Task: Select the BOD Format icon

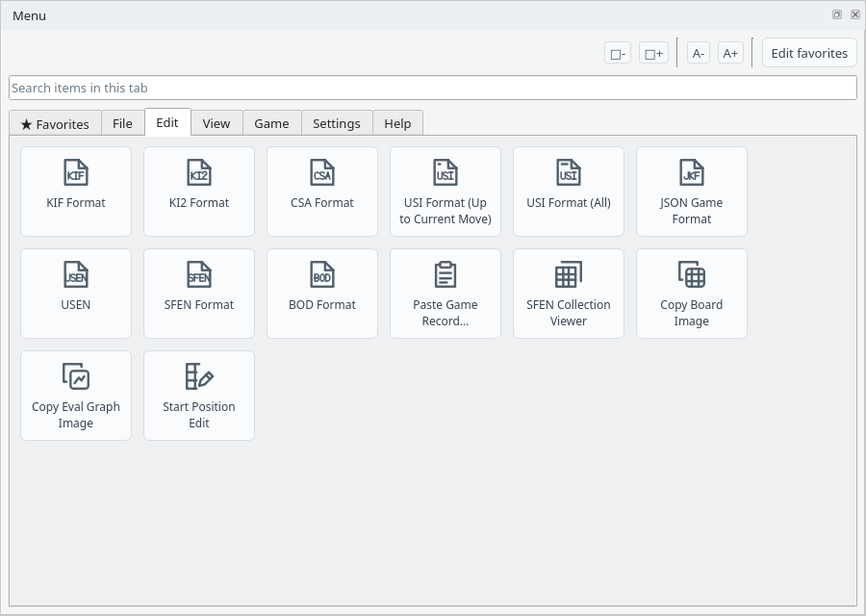Action: [322, 294]
